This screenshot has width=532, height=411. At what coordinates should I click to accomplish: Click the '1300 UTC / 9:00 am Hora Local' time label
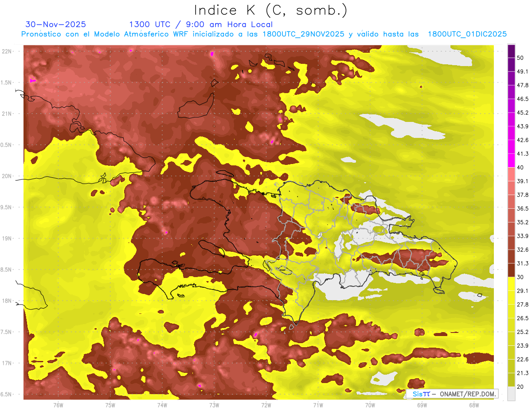coord(201,24)
